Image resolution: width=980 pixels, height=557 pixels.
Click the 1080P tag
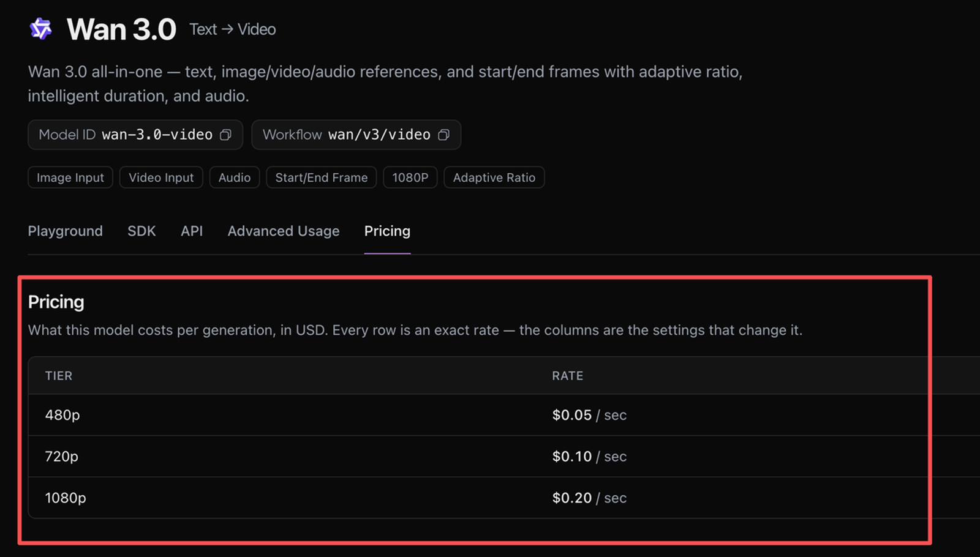click(x=410, y=178)
